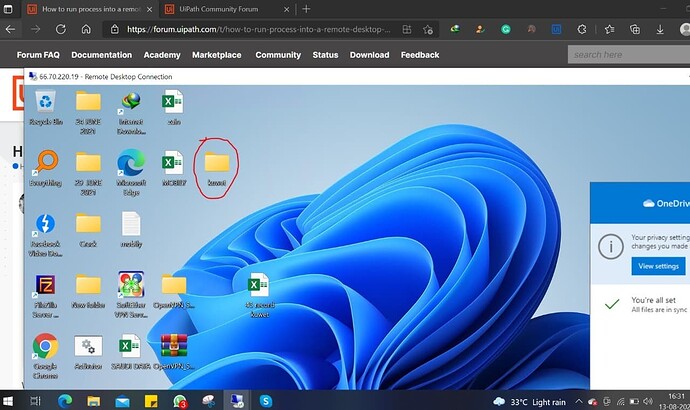Image resolution: width=690 pixels, height=410 pixels.
Task: Click the Windows Start button
Action: click(x=8, y=401)
